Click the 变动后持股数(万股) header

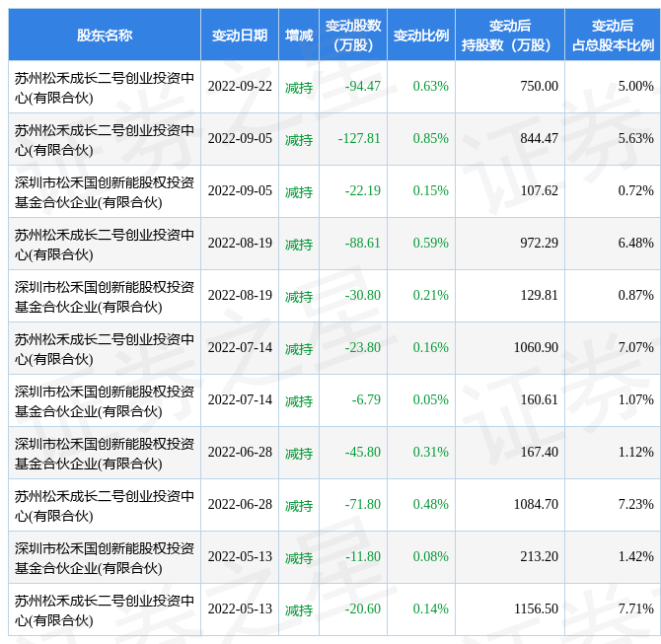tap(510, 36)
